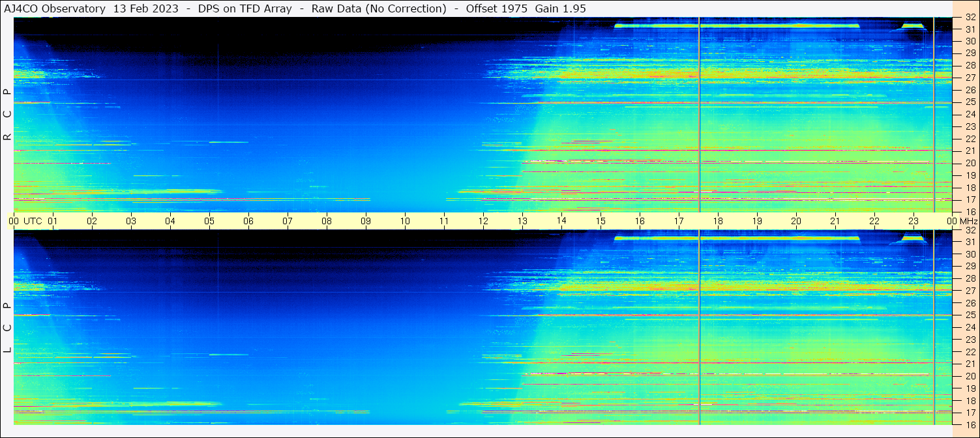Click the 09 hour label on UTC axis
Screen dimensions: 980x438
(366, 221)
